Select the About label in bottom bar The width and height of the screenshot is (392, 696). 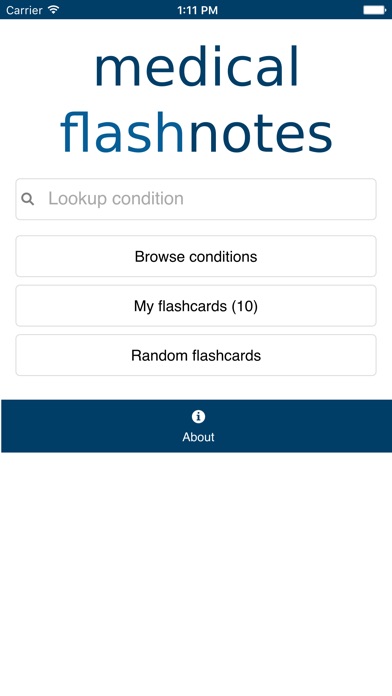click(x=198, y=437)
